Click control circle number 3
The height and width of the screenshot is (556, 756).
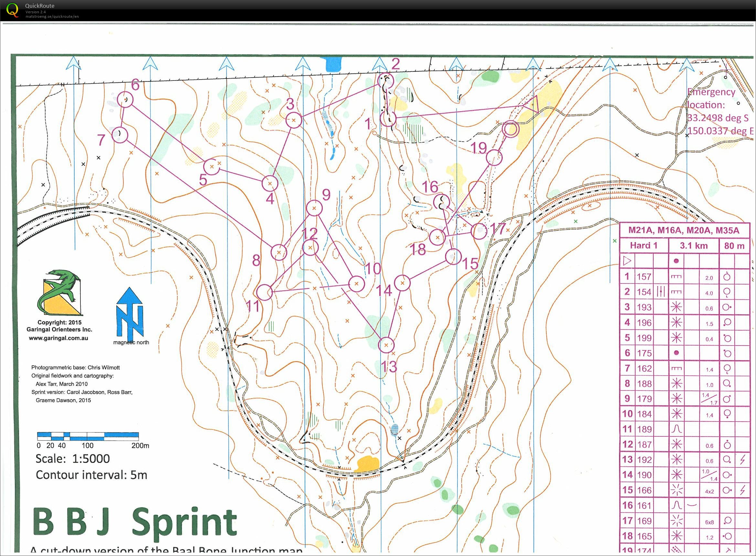click(293, 120)
